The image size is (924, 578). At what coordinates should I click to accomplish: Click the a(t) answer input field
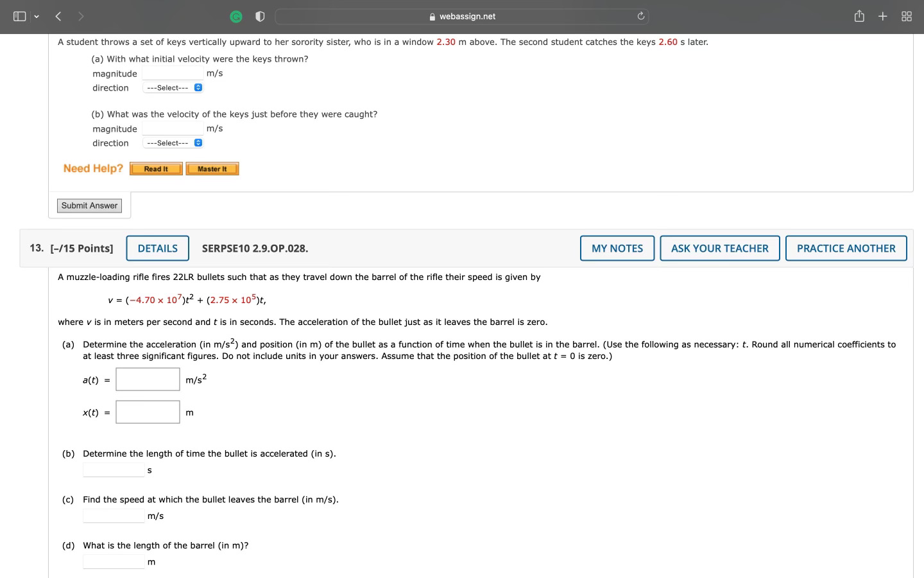click(x=148, y=379)
